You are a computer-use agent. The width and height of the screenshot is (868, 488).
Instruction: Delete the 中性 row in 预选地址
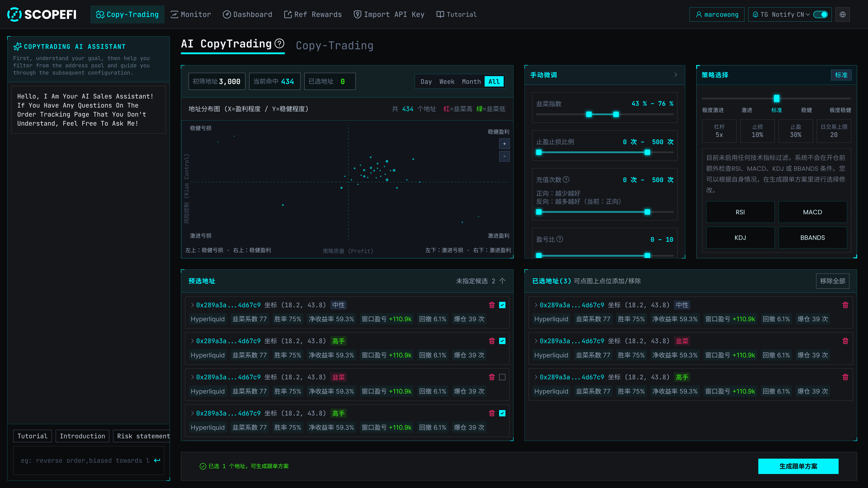(492, 305)
